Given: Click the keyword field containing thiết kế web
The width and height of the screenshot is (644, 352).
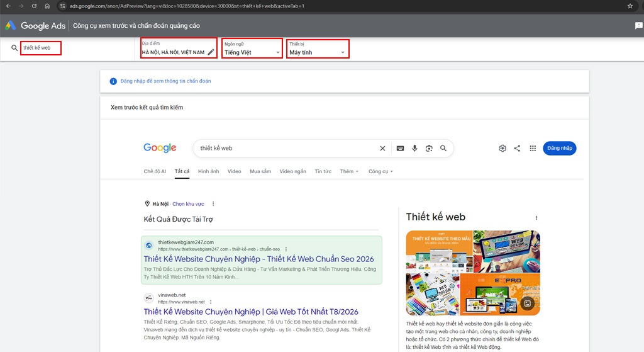Looking at the screenshot, I should click(x=41, y=48).
